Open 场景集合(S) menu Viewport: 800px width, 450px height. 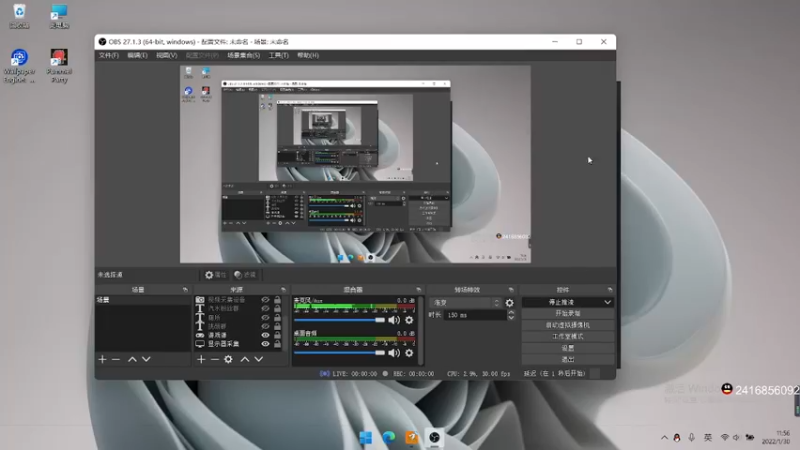pyautogui.click(x=243, y=55)
